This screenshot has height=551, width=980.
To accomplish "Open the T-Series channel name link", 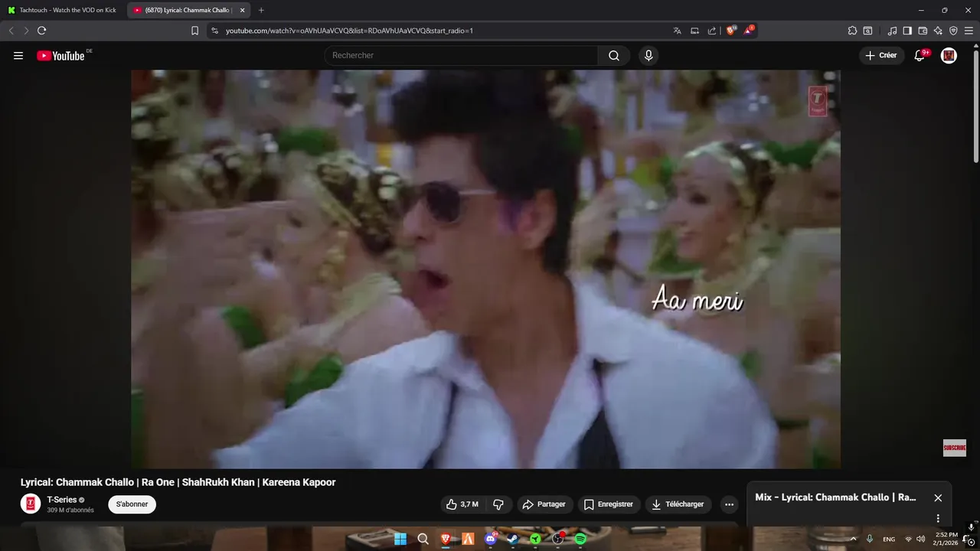I will point(62,500).
